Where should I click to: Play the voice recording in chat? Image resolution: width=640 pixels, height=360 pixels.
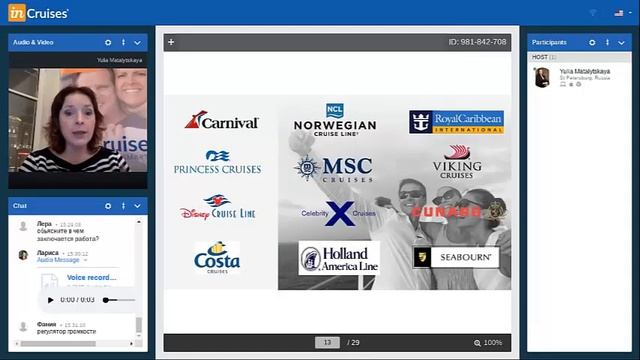tap(50, 300)
